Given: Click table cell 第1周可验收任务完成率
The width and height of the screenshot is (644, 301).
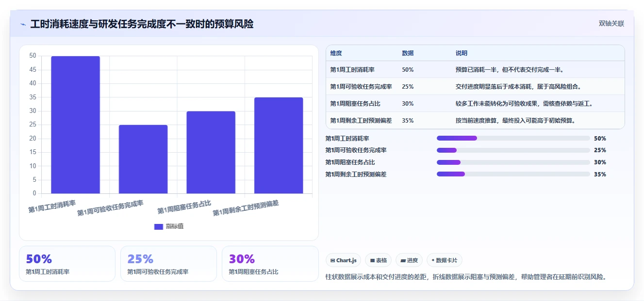Looking at the screenshot, I should tap(361, 87).
